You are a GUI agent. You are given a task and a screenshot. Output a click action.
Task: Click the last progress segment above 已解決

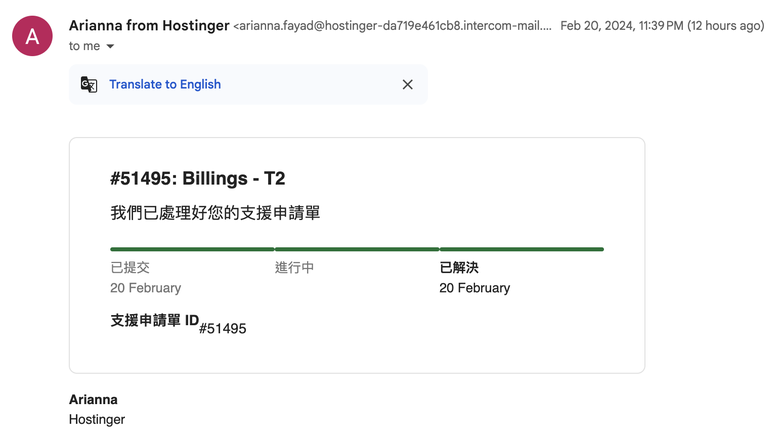tap(522, 249)
